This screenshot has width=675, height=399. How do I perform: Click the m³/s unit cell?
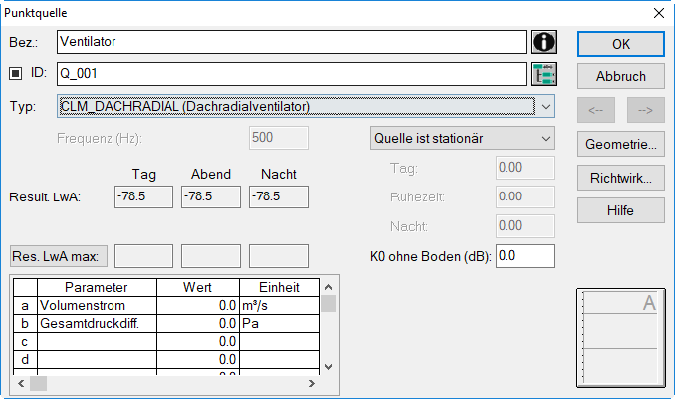279,306
